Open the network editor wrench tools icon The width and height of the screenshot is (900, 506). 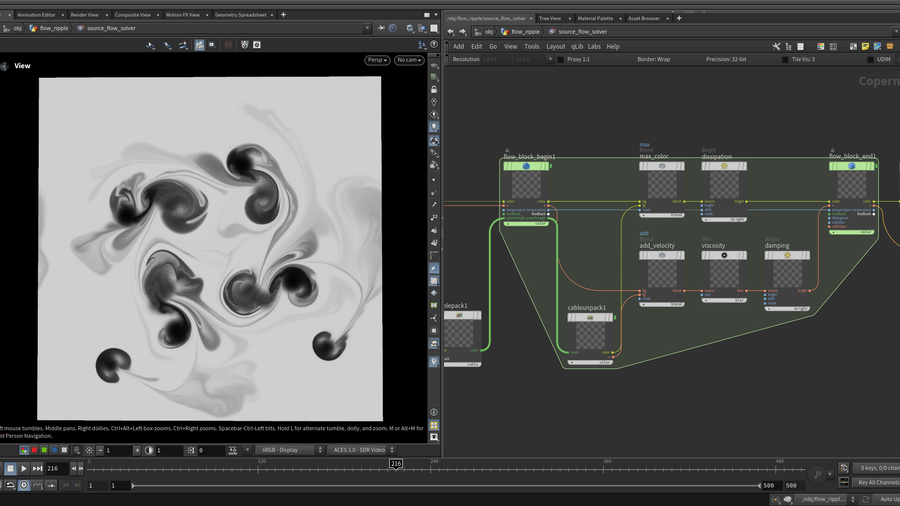tap(776, 46)
